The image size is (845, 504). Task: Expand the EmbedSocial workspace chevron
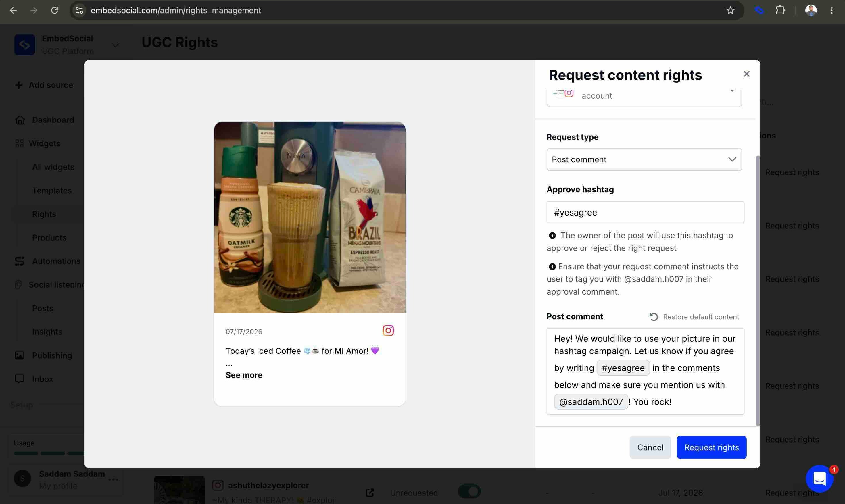[115, 45]
